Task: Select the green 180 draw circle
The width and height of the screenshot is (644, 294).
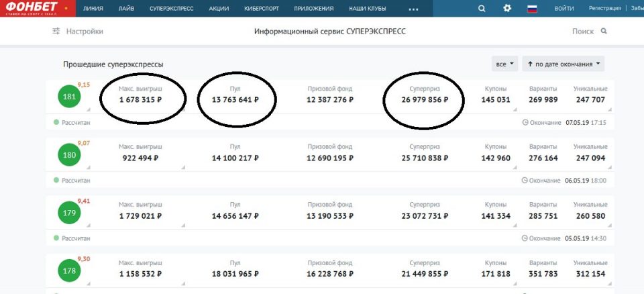Action: (69, 154)
